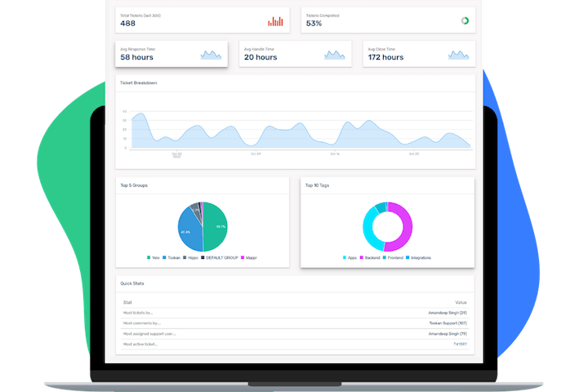Click the green donut icon in Tickets Completed
Viewport: 588px width, 392px height.
click(465, 21)
